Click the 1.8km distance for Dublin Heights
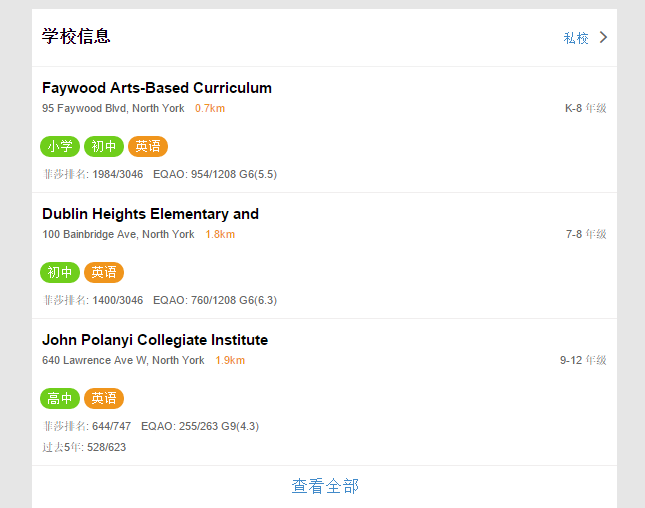 coord(220,234)
